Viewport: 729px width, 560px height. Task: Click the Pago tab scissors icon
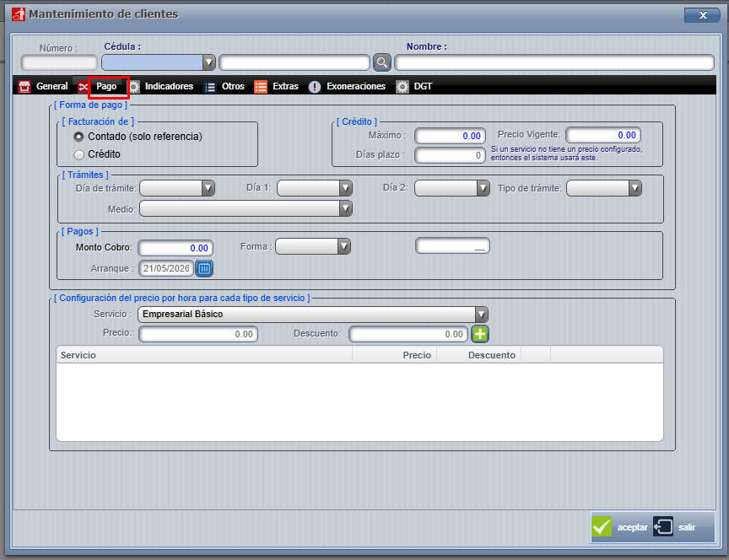click(x=84, y=86)
